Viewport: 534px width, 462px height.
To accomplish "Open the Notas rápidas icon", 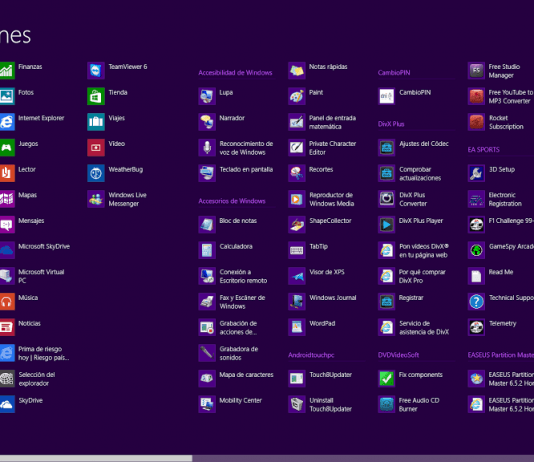I will (x=297, y=71).
